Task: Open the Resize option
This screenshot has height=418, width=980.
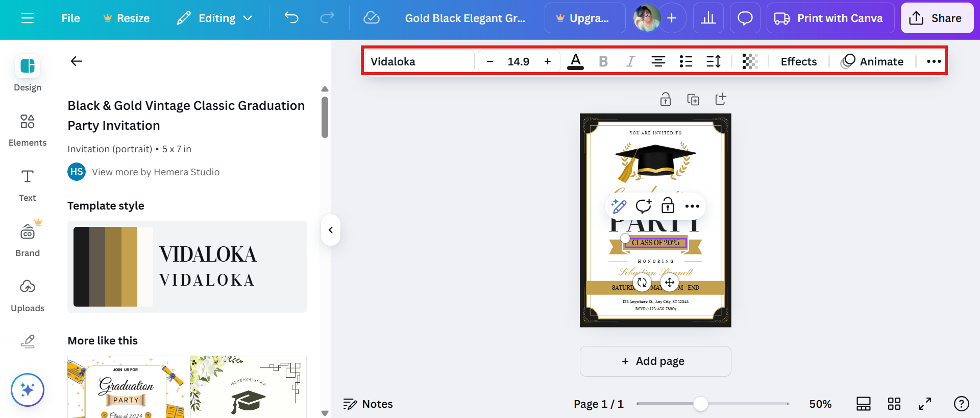Action: 126,18
